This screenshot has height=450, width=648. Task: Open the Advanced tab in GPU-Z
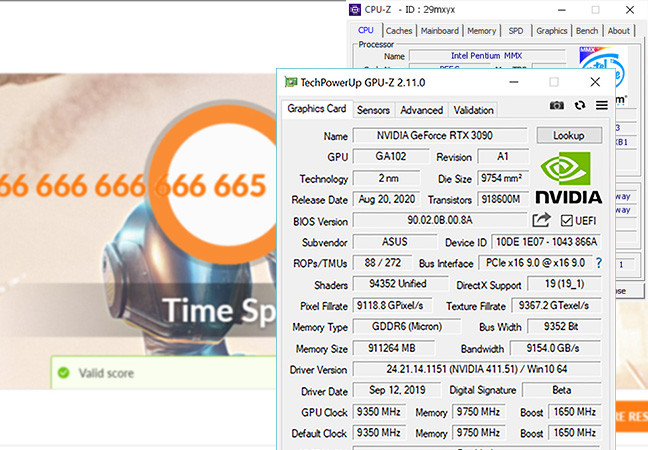[422, 110]
